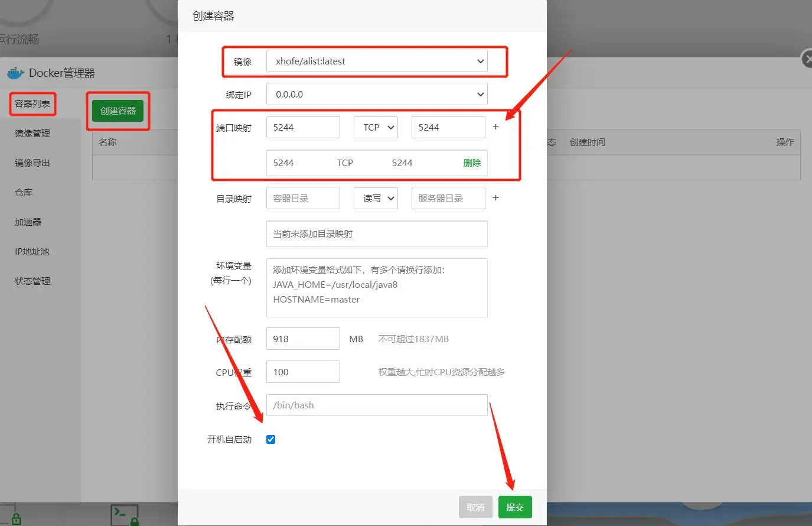Viewport: 812px width, 526px height.
Task: Toggle the 开机自启动 checkbox
Action: [271, 439]
